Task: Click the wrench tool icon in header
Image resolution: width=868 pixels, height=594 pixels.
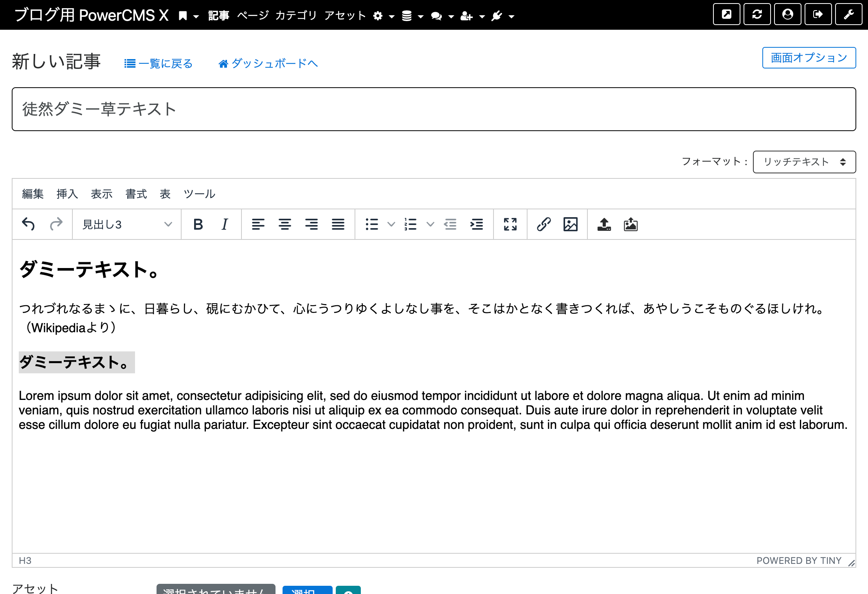Action: point(849,14)
